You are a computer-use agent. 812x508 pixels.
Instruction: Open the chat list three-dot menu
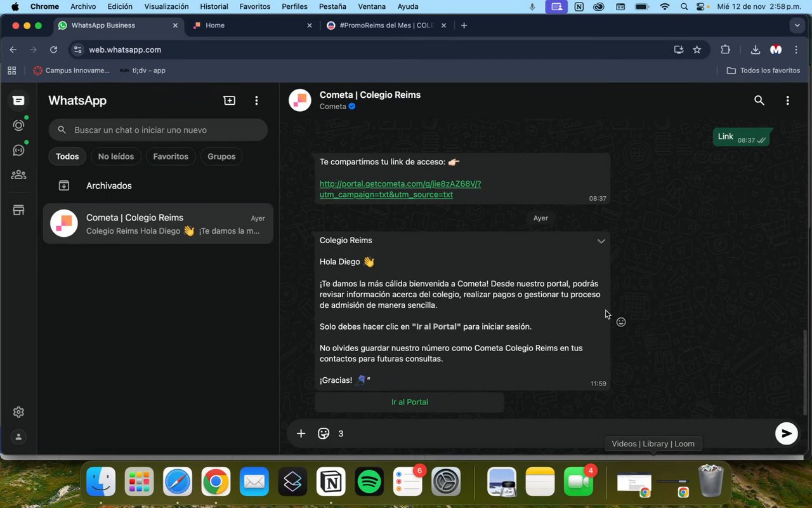(x=256, y=100)
